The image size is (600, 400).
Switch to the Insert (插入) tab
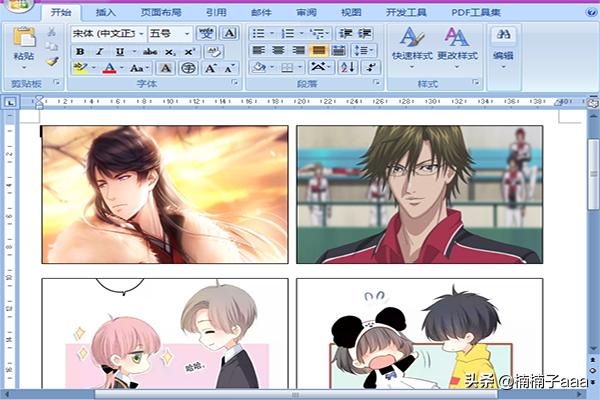click(105, 13)
